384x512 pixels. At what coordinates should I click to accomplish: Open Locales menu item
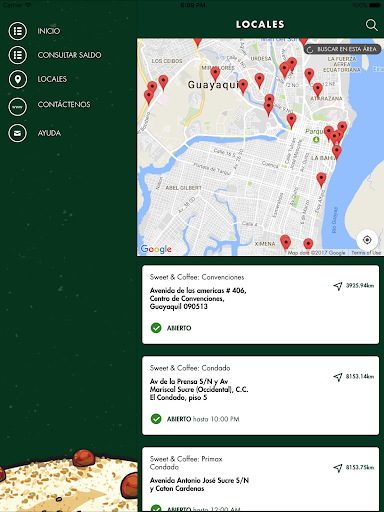pyautogui.click(x=52, y=79)
